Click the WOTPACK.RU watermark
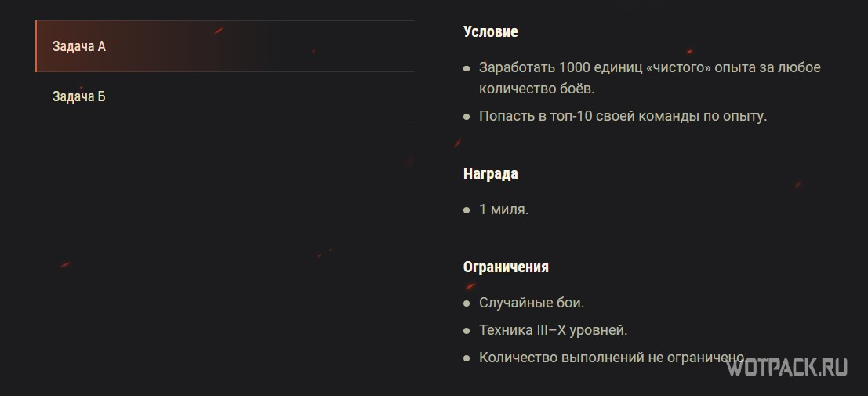 786,369
